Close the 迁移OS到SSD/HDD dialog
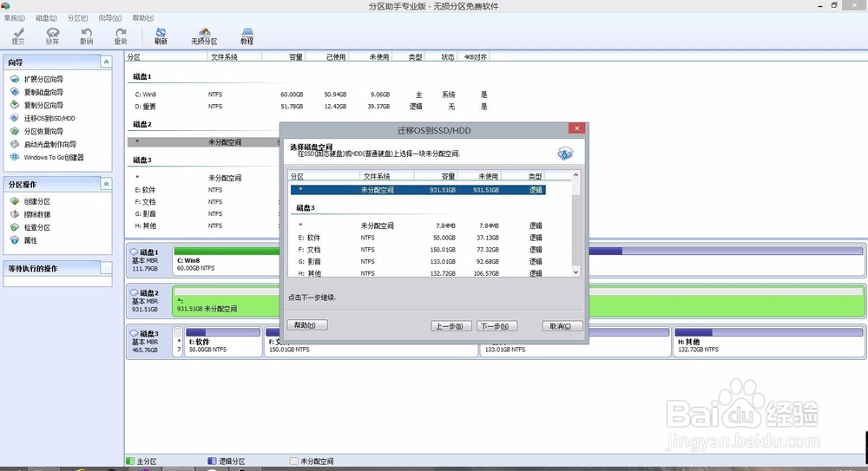 [577, 128]
